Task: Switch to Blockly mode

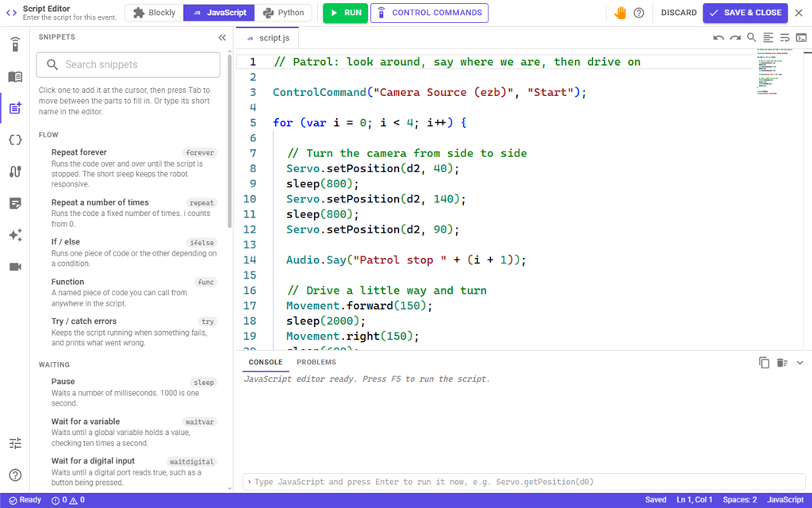Action: [x=154, y=13]
